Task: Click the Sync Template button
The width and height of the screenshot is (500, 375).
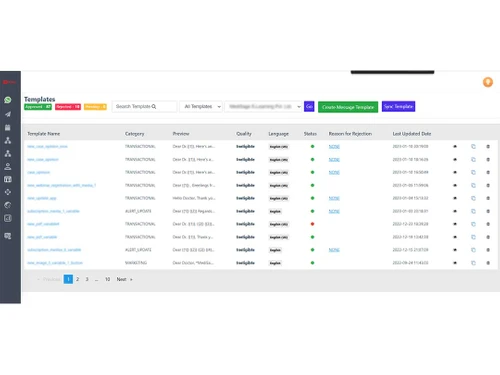Action: 398,106
